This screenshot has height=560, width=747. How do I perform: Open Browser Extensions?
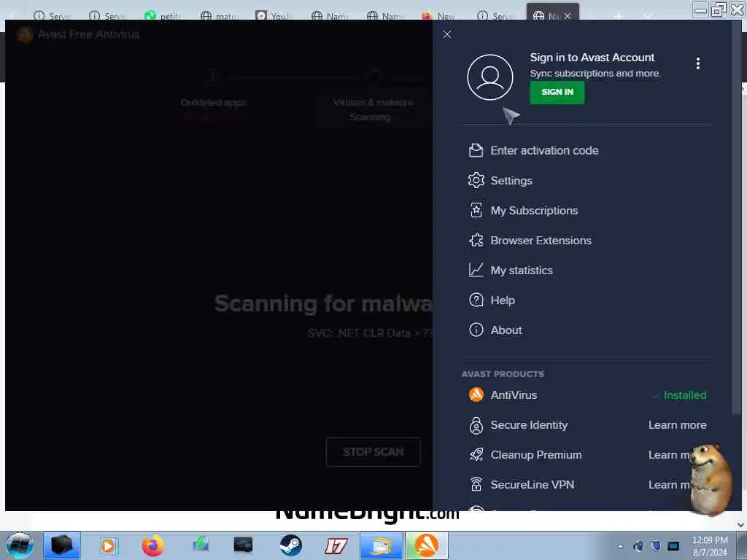(x=541, y=241)
